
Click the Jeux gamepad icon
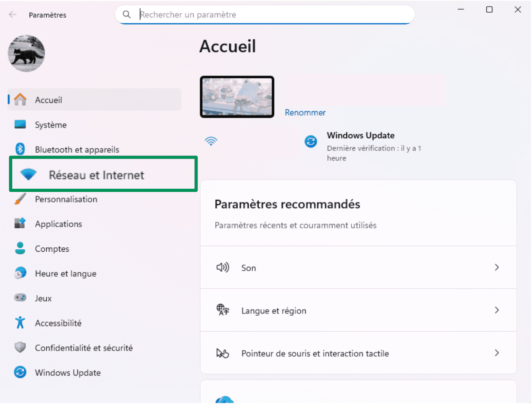point(20,298)
